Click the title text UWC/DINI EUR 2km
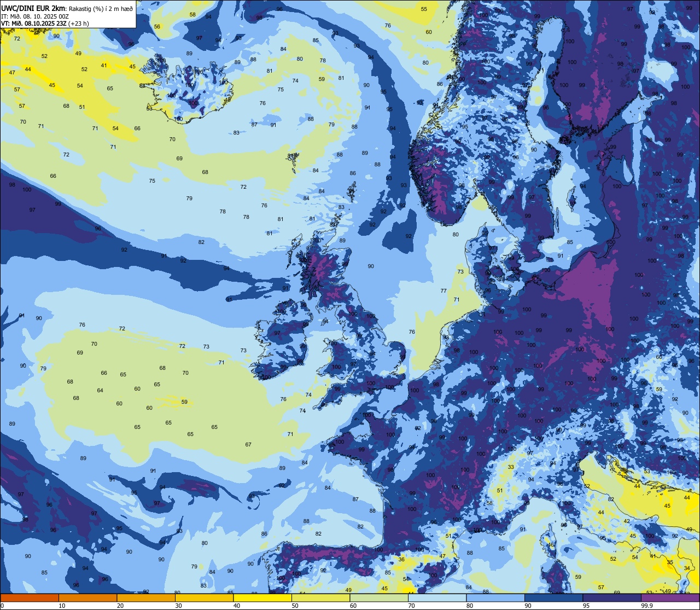The height and width of the screenshot is (610, 700). pos(33,8)
